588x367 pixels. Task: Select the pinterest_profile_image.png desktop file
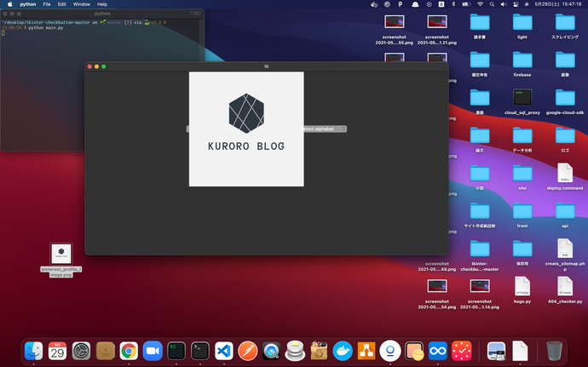[61, 260]
